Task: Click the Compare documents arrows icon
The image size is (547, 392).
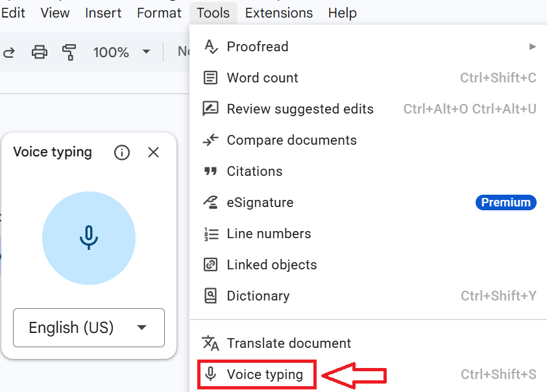Action: point(210,140)
